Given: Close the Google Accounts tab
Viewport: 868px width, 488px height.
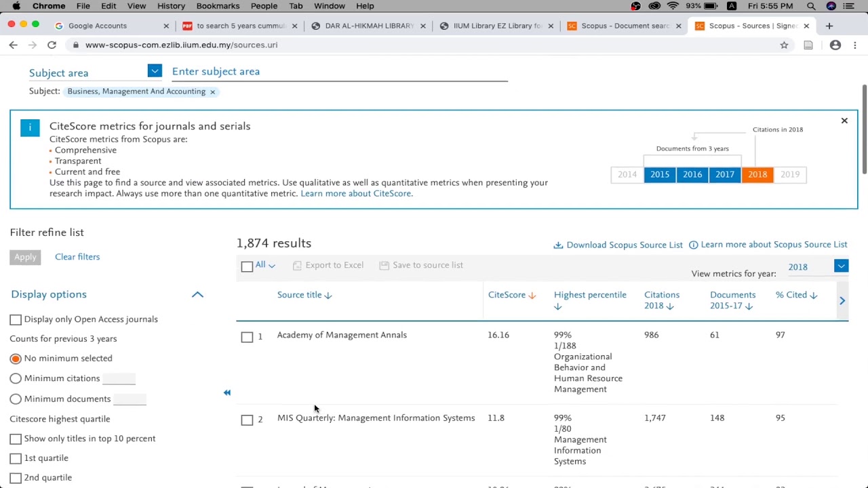Looking at the screenshot, I should coord(166,26).
